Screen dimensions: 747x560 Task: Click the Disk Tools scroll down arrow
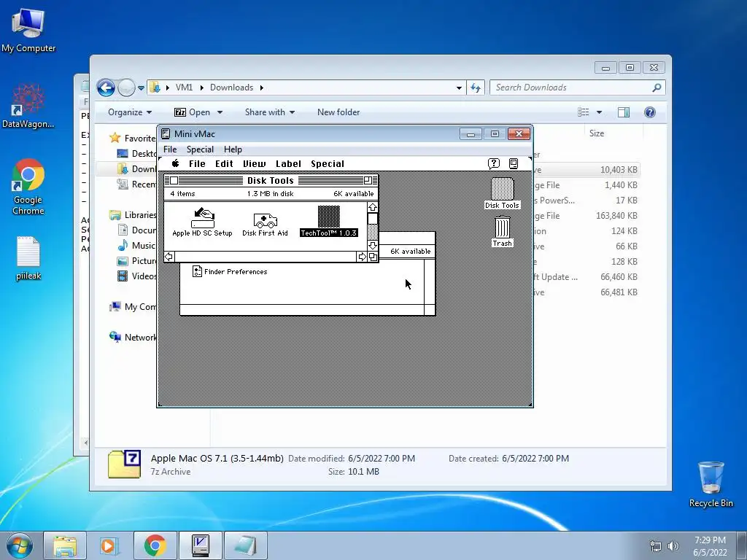[373, 246]
